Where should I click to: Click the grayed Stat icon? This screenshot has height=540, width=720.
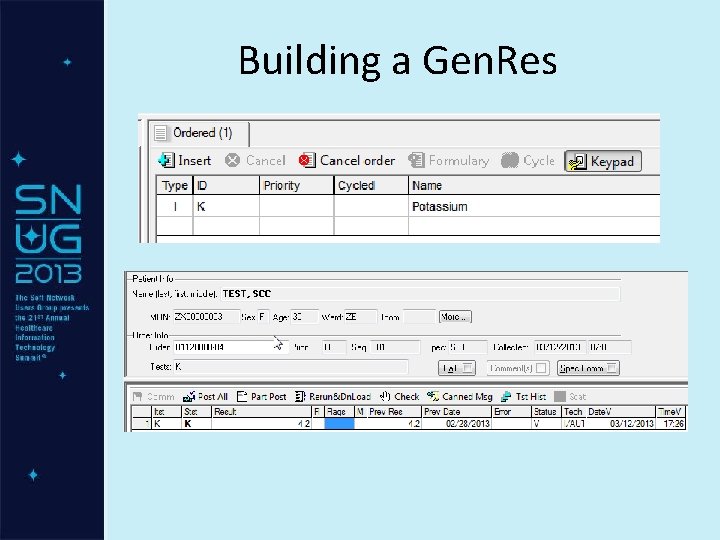tap(560, 396)
